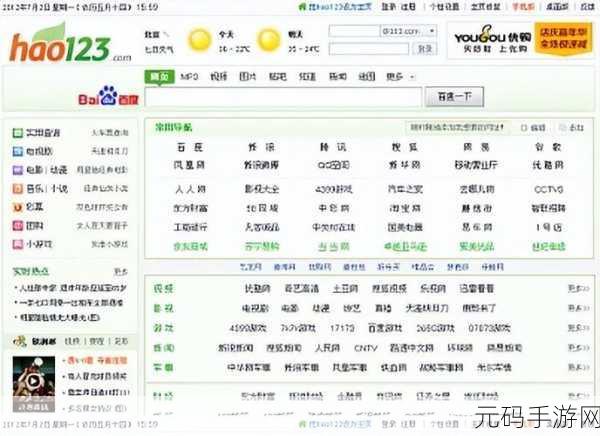Viewport: 600px width, 436px height.
Task: Click the Baidu search input box
Action: [284, 97]
